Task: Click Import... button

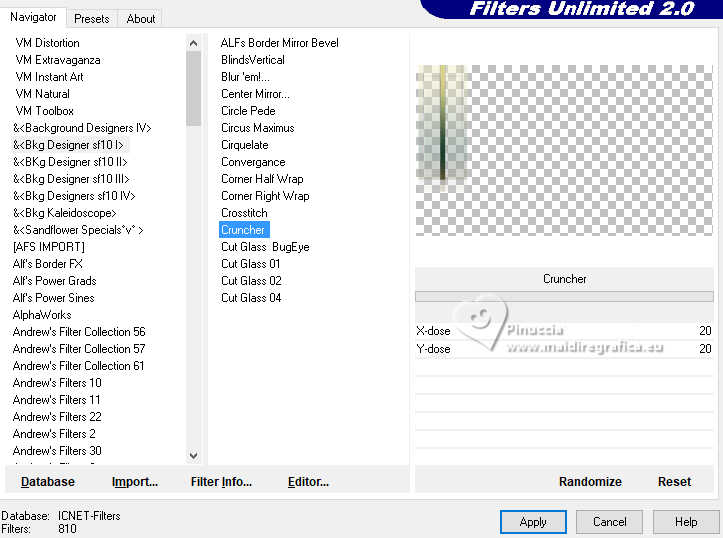Action: coord(135,482)
